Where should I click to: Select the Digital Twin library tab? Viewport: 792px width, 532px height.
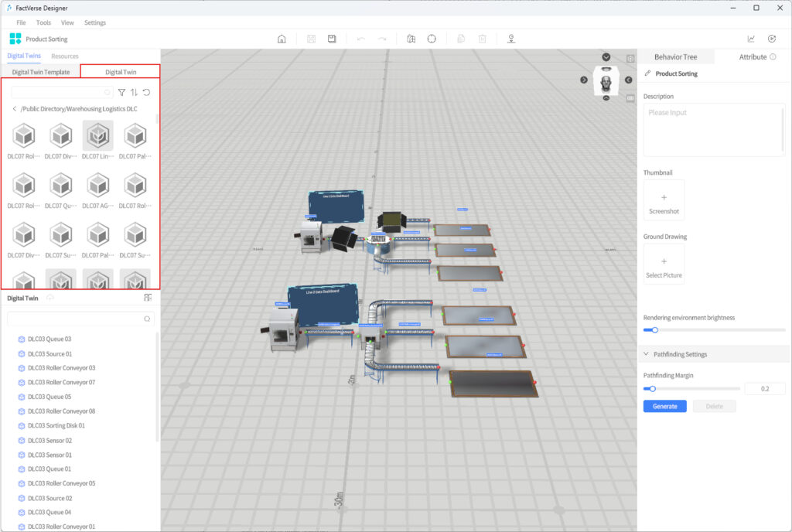coord(121,72)
